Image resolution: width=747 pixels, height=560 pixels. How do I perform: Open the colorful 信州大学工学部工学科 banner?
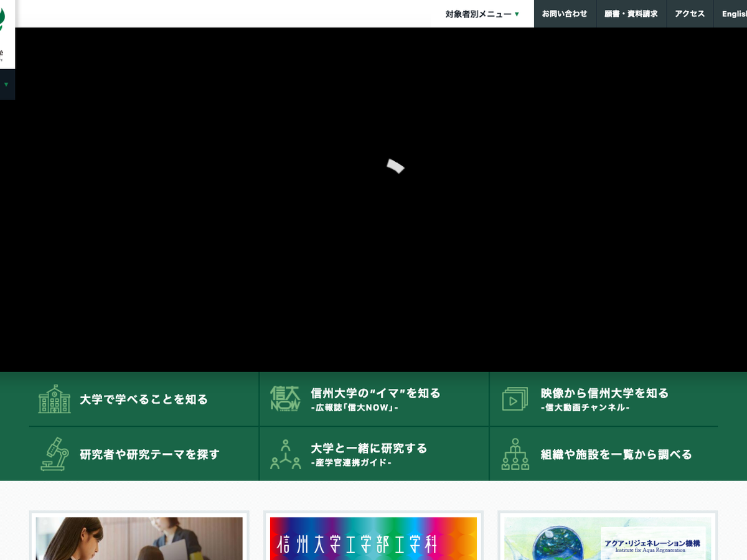[374, 538]
